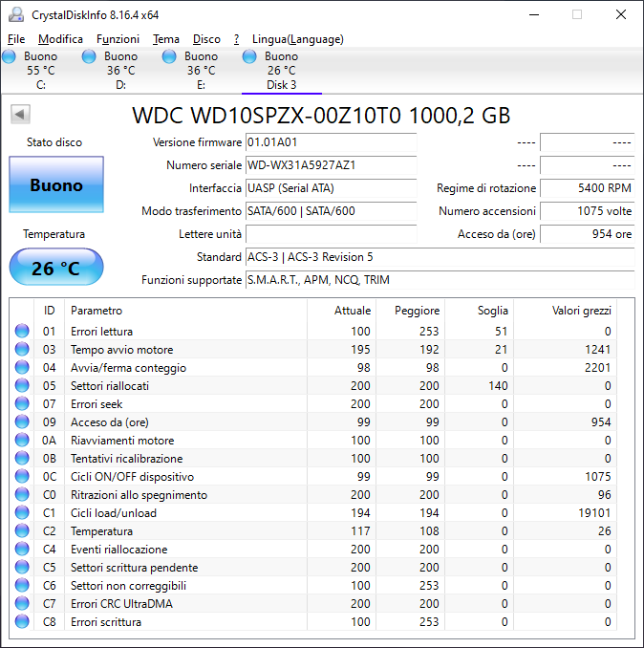
Task: Click the status orb for Eventi riallocazione
Action: tap(22, 550)
